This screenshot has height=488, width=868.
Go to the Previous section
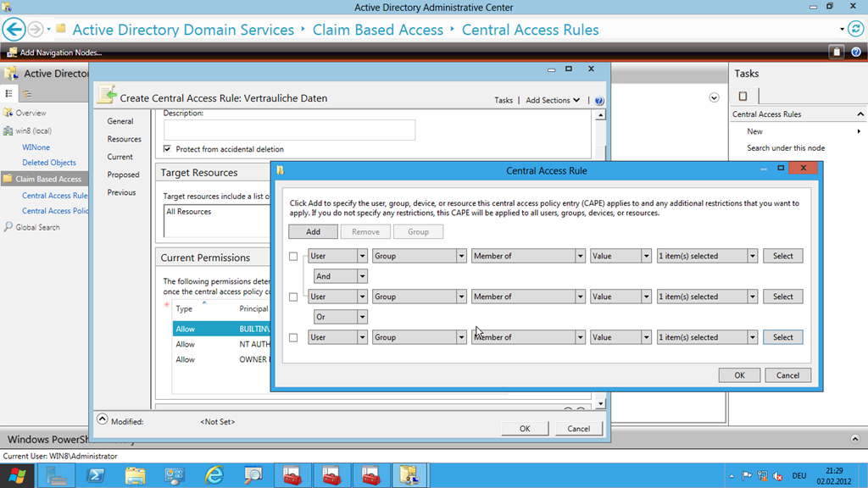pyautogui.click(x=121, y=192)
